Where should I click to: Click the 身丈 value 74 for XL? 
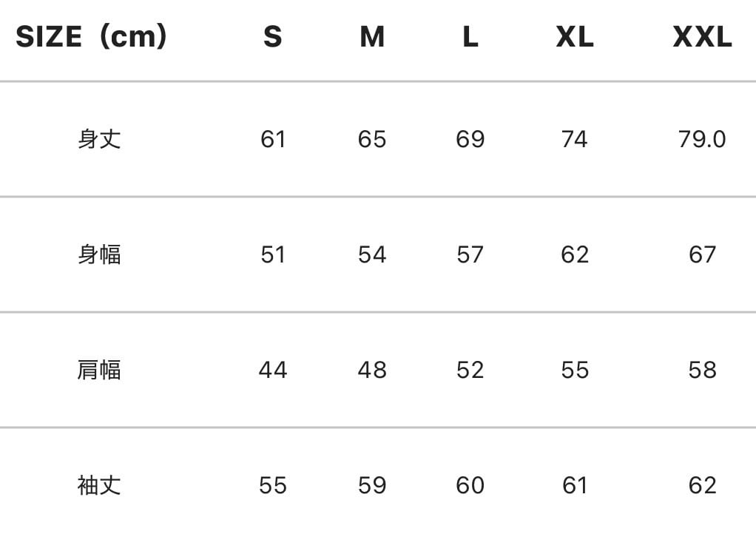pos(575,139)
